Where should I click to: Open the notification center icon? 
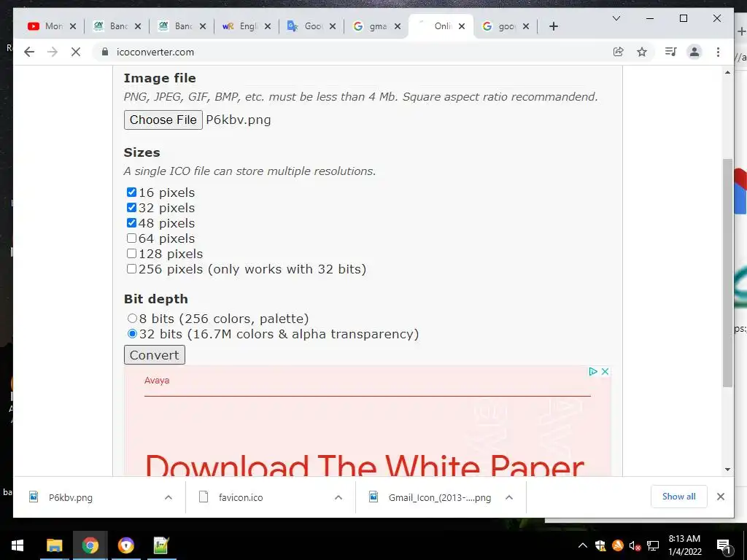click(724, 546)
